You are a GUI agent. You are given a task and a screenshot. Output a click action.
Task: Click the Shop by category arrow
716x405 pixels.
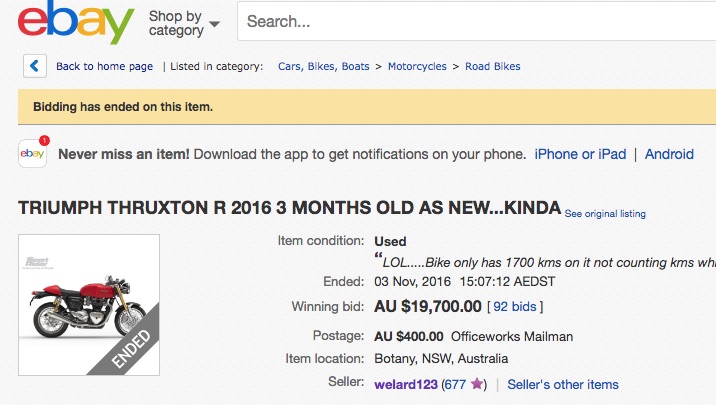pos(214,24)
